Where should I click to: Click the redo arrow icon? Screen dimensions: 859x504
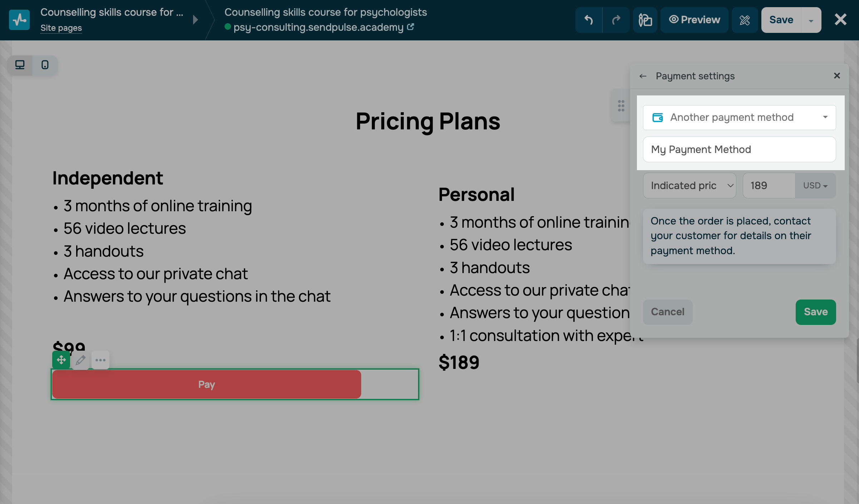point(616,20)
